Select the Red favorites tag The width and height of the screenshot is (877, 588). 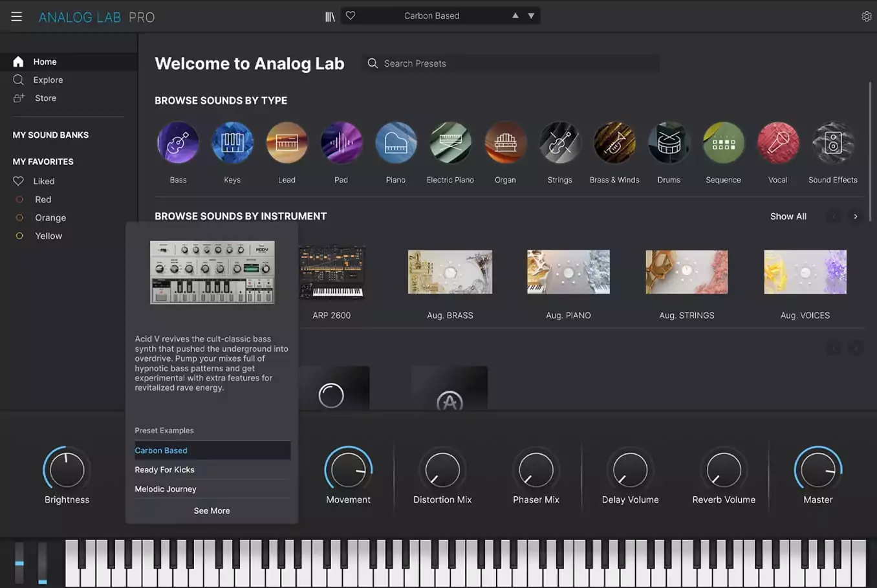pyautogui.click(x=43, y=199)
